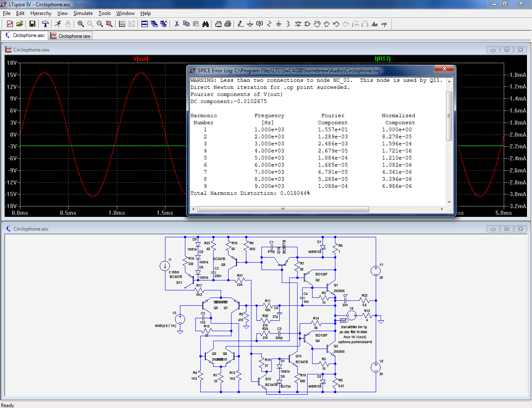
Task: Click the I1 current source symbol
Action: [165, 266]
